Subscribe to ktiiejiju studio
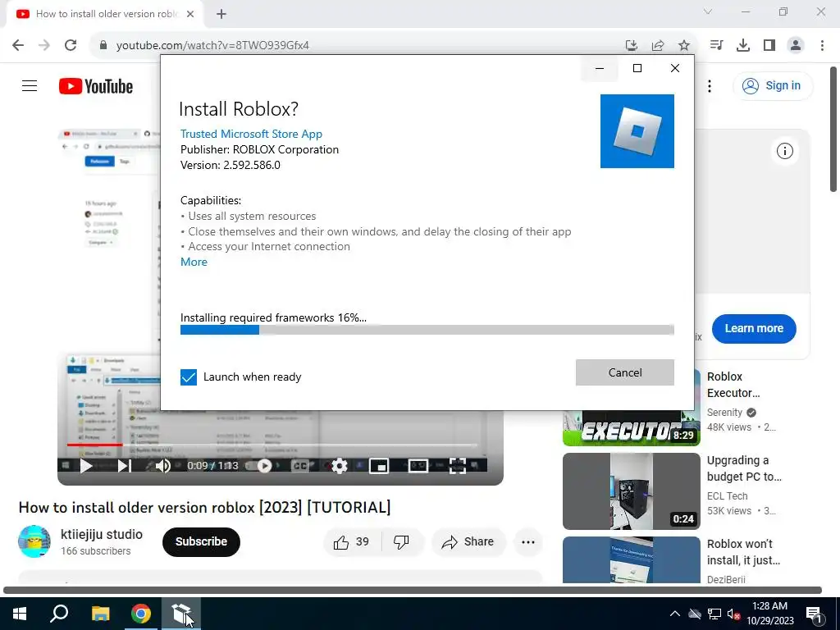 pos(201,541)
